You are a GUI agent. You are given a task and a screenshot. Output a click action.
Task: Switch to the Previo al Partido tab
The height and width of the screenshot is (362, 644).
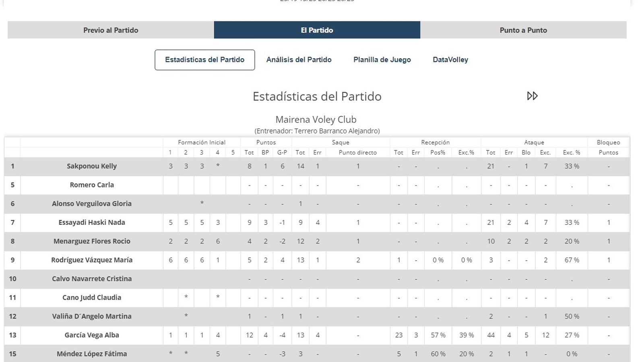[x=110, y=30]
